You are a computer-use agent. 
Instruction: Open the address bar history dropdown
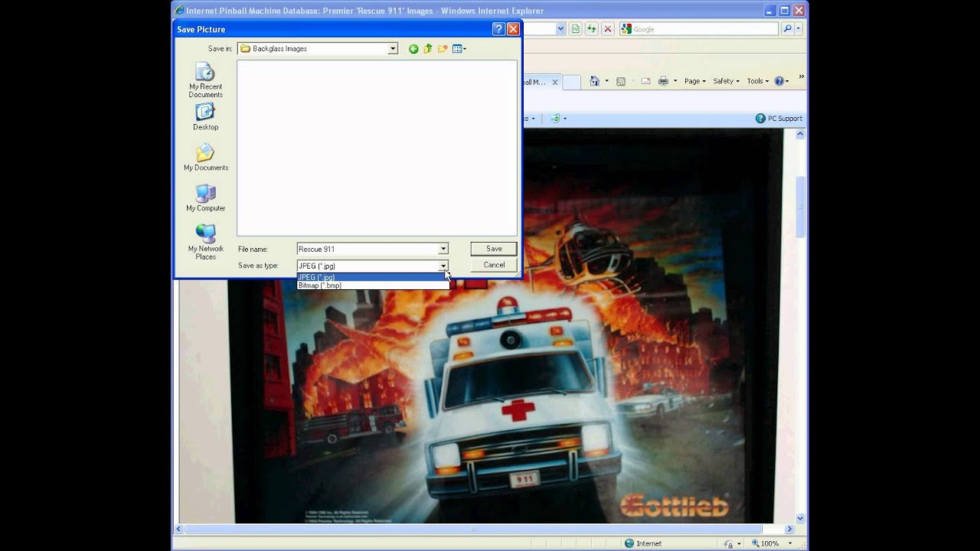(x=560, y=29)
